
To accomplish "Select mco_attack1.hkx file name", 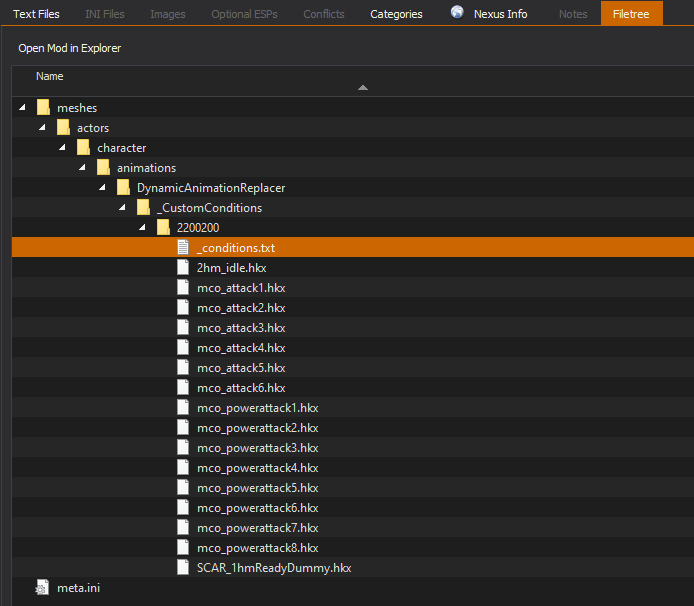I will point(241,288).
